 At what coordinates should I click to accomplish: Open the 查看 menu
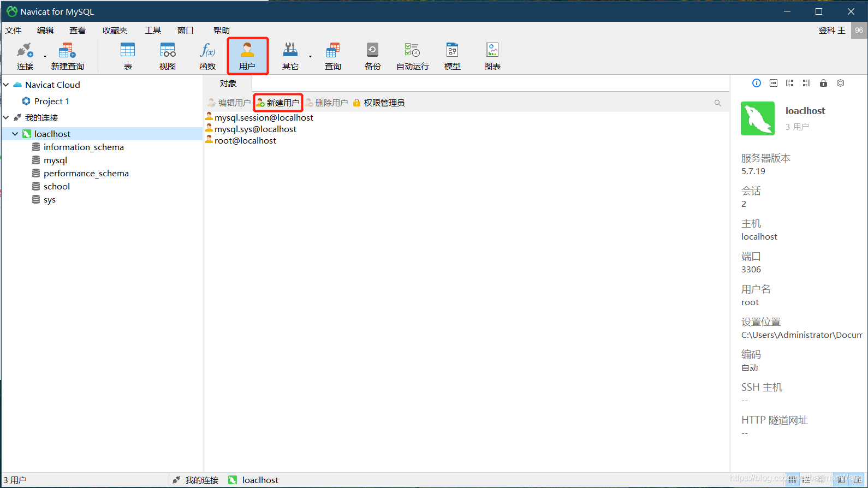coord(78,30)
